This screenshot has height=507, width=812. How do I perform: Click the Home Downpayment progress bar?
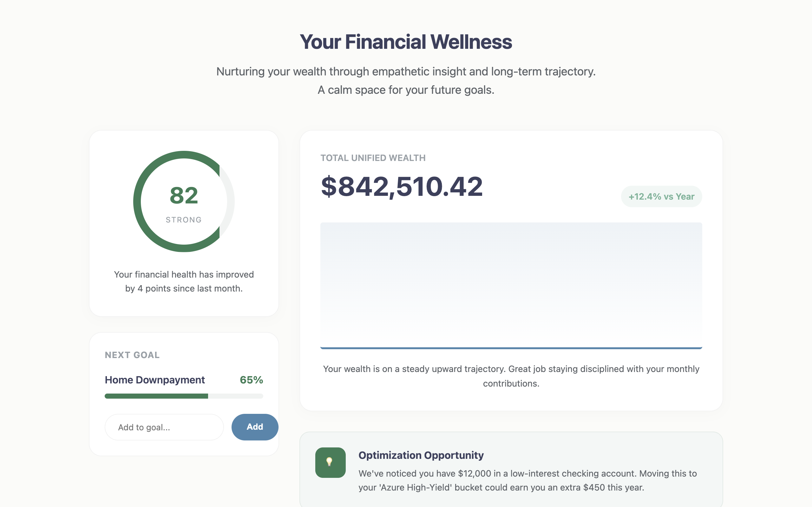(184, 396)
